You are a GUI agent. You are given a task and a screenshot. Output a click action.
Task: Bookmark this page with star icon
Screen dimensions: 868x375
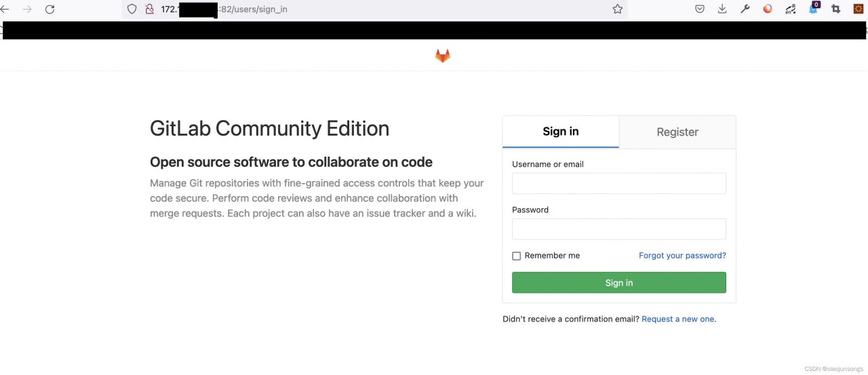(x=617, y=9)
